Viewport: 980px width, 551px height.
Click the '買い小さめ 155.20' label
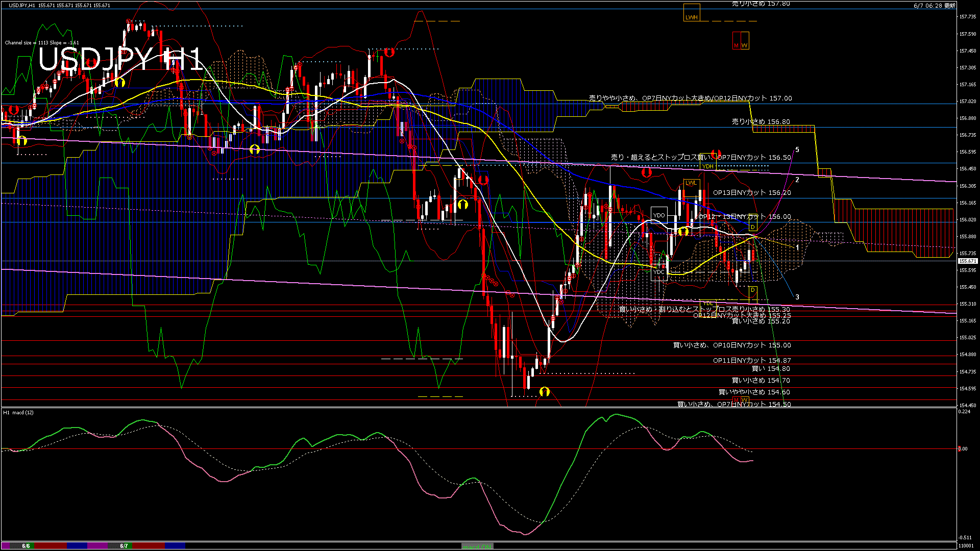click(761, 321)
